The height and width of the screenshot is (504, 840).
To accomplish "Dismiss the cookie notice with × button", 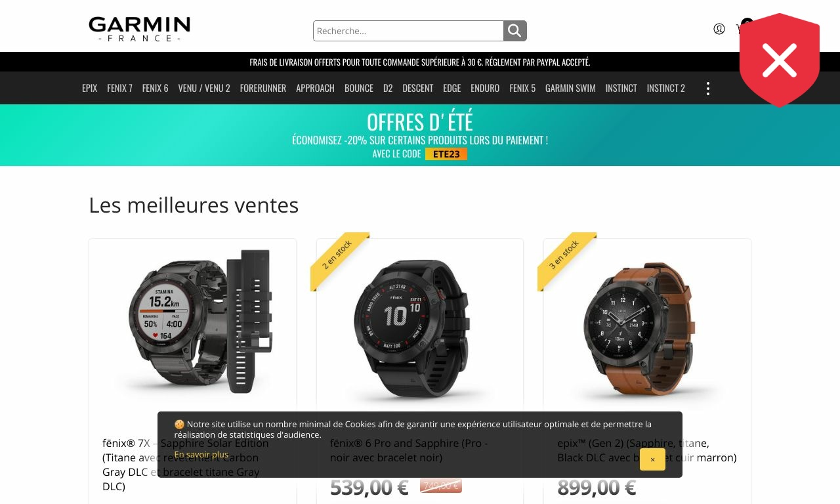I will (652, 459).
